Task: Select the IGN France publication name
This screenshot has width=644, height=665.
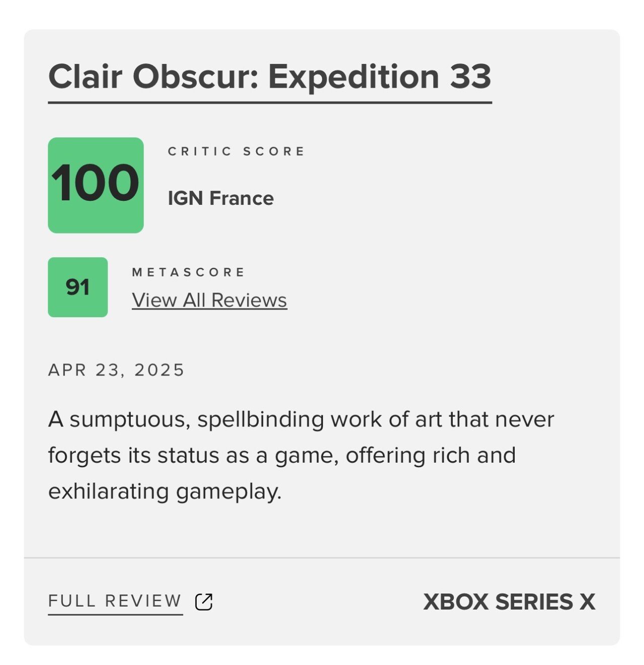Action: (220, 198)
